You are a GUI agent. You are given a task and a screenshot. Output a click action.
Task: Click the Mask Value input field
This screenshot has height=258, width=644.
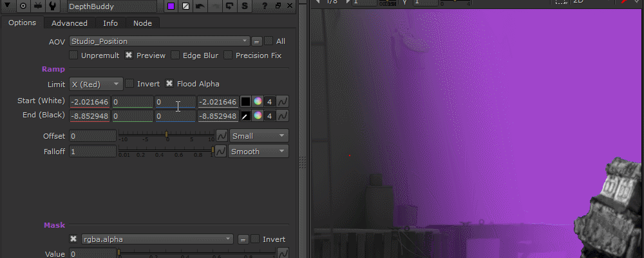[x=93, y=254]
